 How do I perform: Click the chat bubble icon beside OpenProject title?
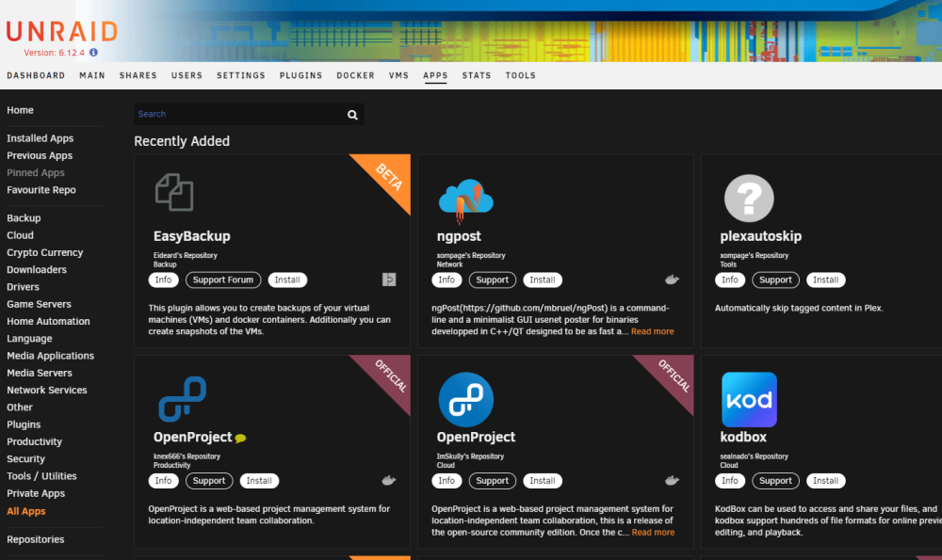click(241, 439)
